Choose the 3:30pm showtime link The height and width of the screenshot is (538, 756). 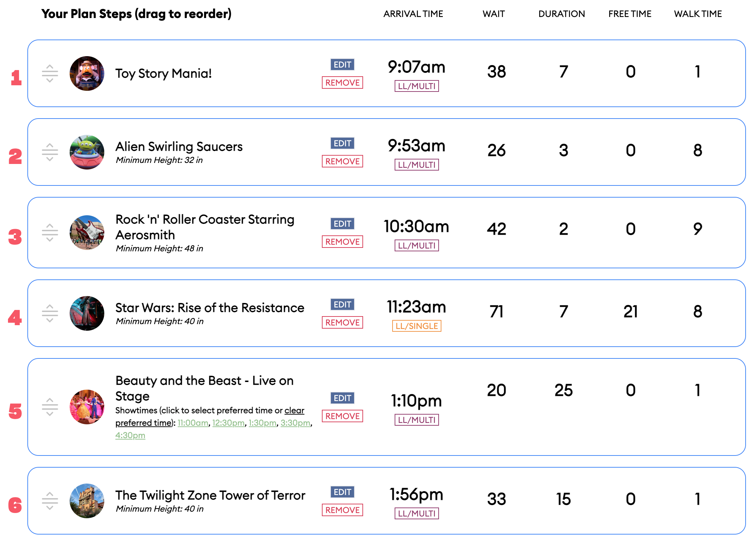click(x=295, y=423)
